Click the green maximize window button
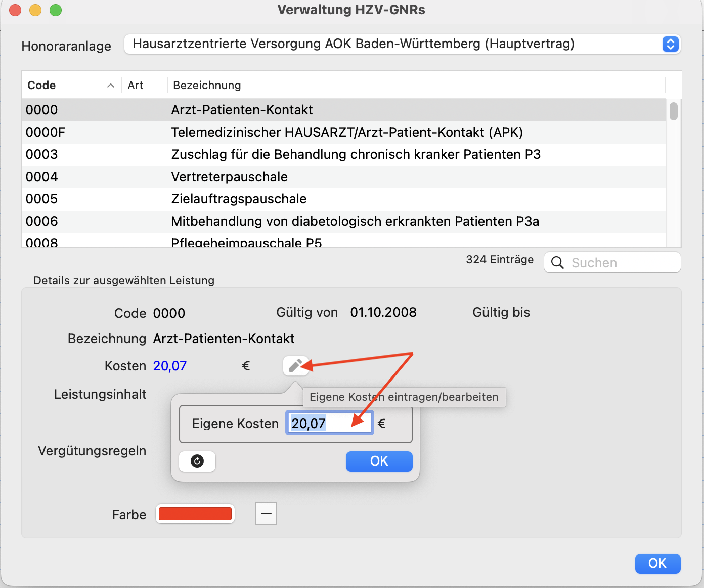Screen dimensions: 704x588 (x=56, y=10)
